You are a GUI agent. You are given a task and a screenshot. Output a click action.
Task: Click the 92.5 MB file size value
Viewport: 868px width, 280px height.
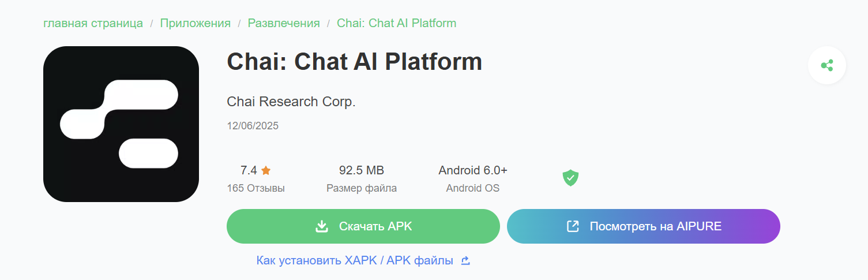(x=362, y=170)
